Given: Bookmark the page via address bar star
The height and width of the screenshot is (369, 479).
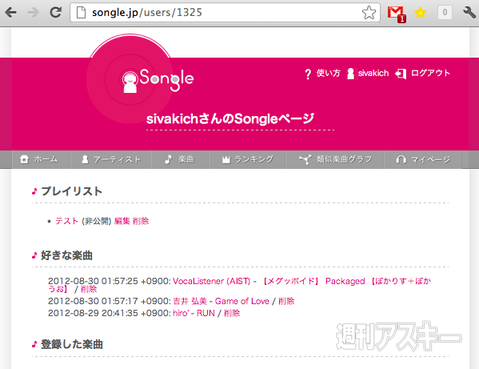Looking at the screenshot, I should (369, 13).
